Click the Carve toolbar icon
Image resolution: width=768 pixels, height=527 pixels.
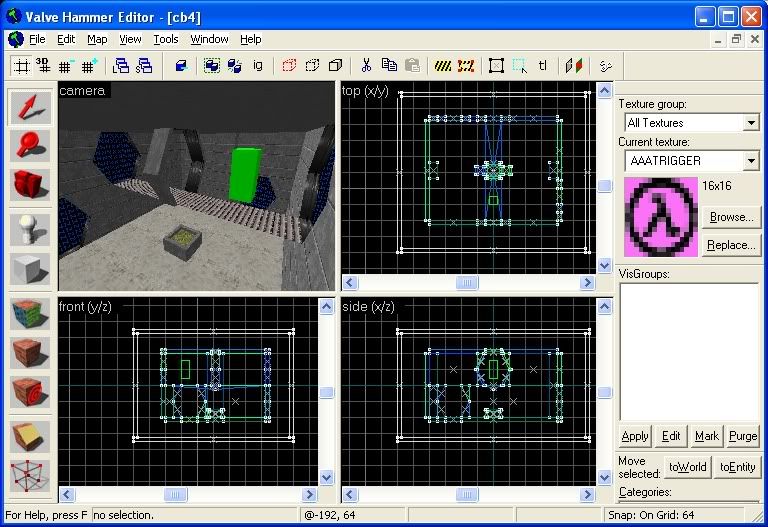[181, 66]
